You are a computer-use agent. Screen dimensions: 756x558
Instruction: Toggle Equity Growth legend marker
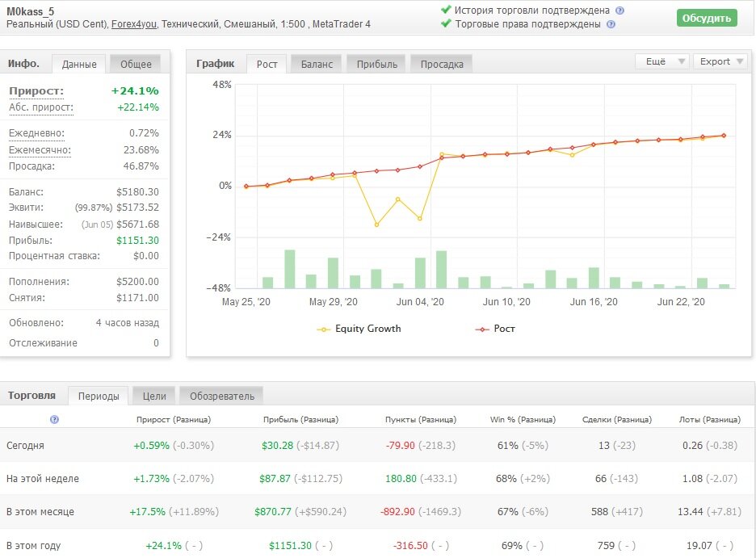pyautogui.click(x=323, y=329)
